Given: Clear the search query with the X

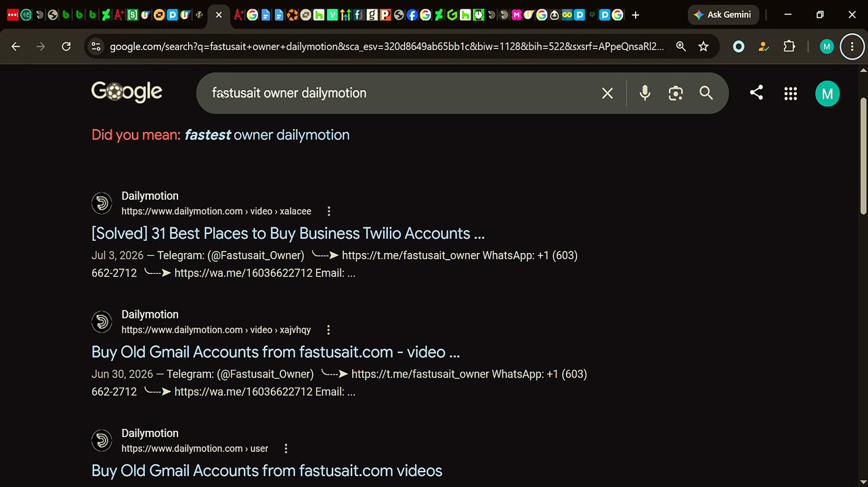Looking at the screenshot, I should 607,93.
